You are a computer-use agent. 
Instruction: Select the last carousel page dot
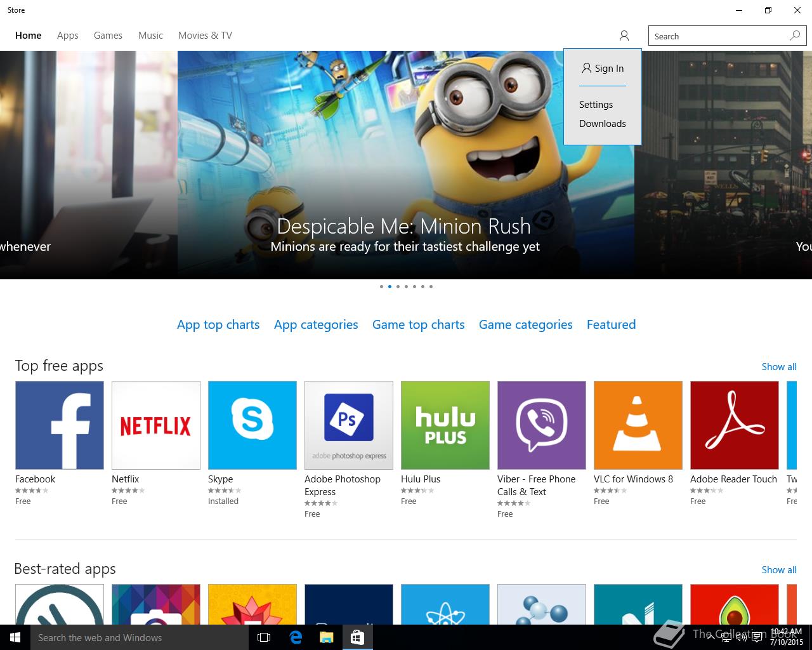point(431,286)
